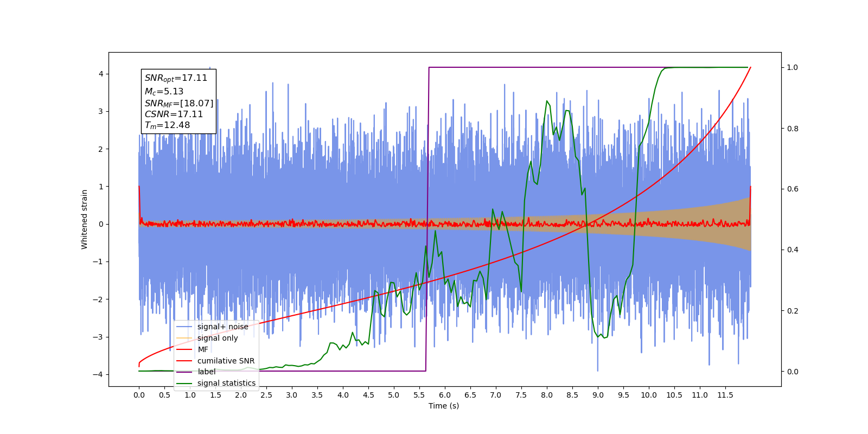Click the Tm=12.48 annotation text
Screen dimensions: 868x434
[x=167, y=125]
